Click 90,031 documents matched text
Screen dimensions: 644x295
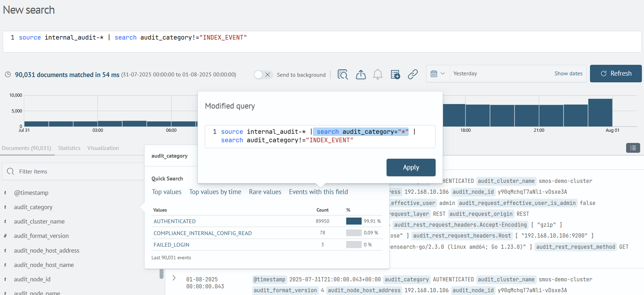[x=67, y=75]
